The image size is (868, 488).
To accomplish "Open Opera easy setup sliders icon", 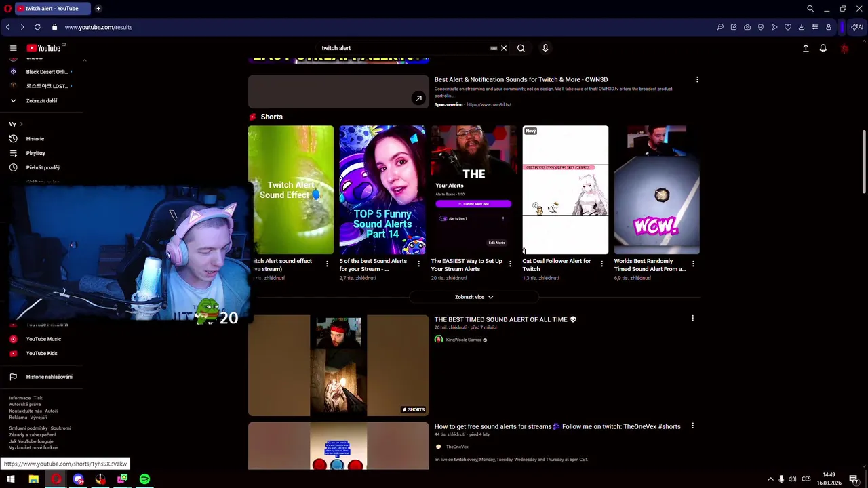I will click(x=815, y=27).
